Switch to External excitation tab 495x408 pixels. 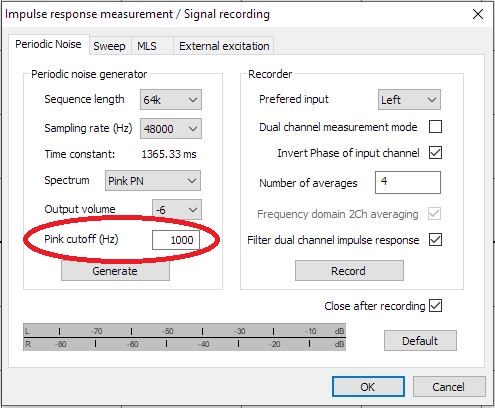(x=224, y=46)
